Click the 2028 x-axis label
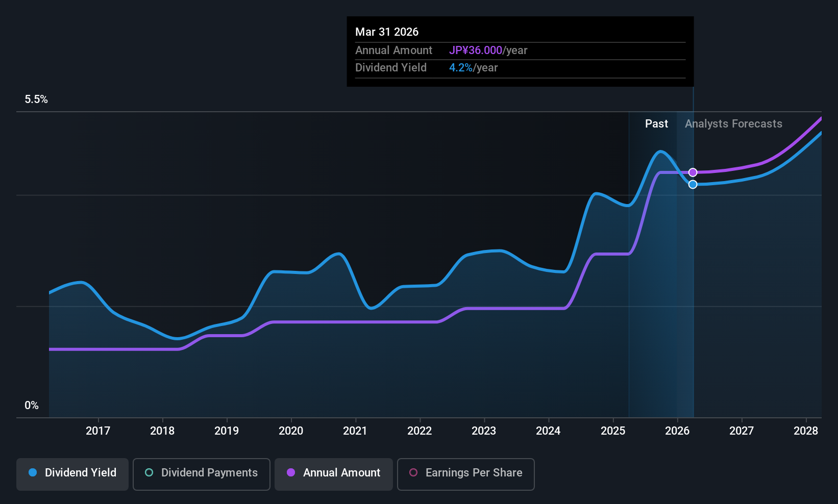838x504 pixels. coord(806,431)
